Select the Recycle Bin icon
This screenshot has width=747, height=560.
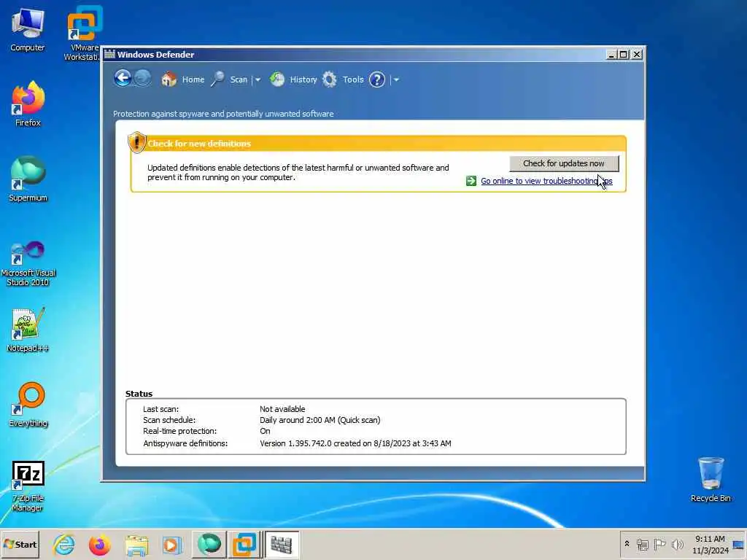coord(711,480)
